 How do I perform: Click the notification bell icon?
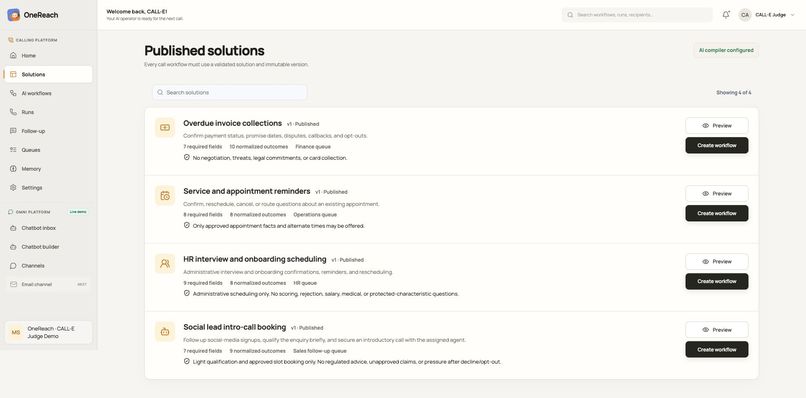(726, 15)
